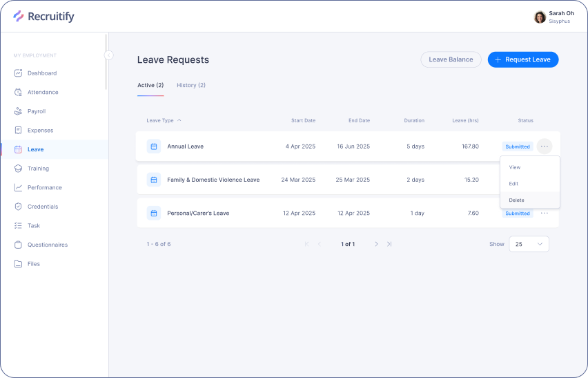Open the Personal/Carer's Leave row options menu
Screen dimensions: 588x378
click(545, 213)
